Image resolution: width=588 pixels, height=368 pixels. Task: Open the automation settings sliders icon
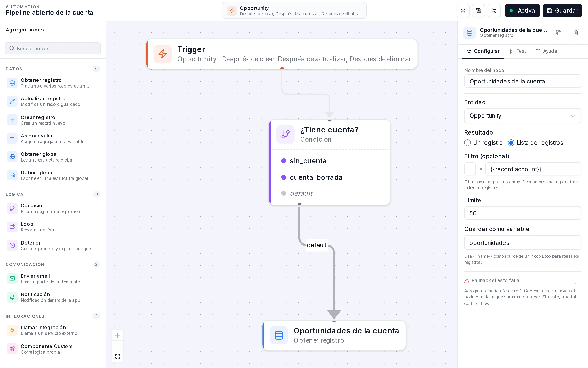pyautogui.click(x=494, y=10)
